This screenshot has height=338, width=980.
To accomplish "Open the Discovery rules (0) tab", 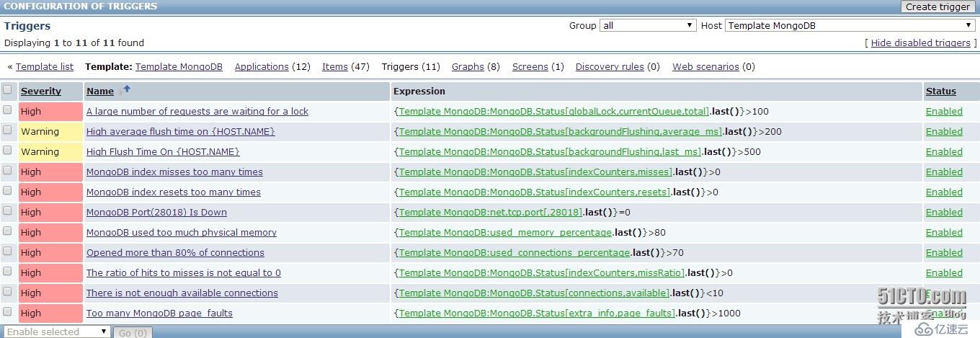I will coord(610,66).
